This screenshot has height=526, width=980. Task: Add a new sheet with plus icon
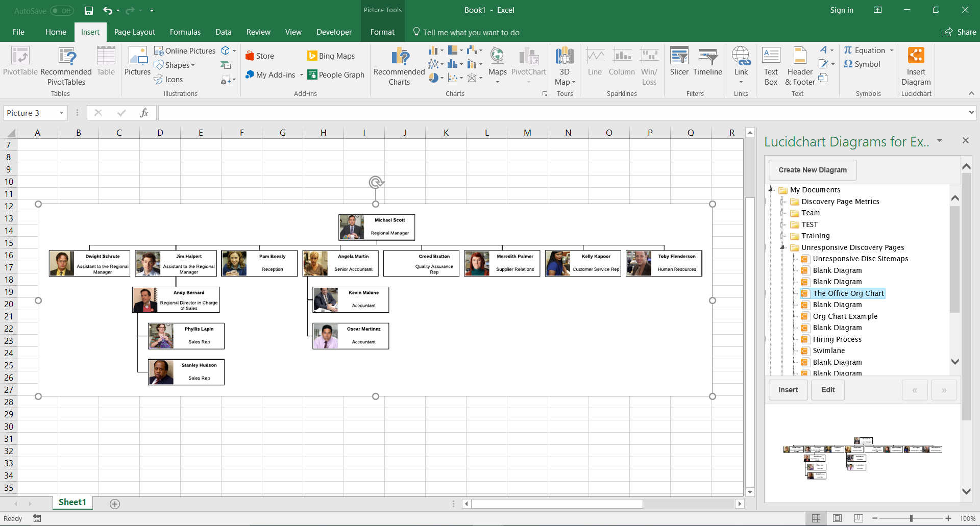[115, 504]
